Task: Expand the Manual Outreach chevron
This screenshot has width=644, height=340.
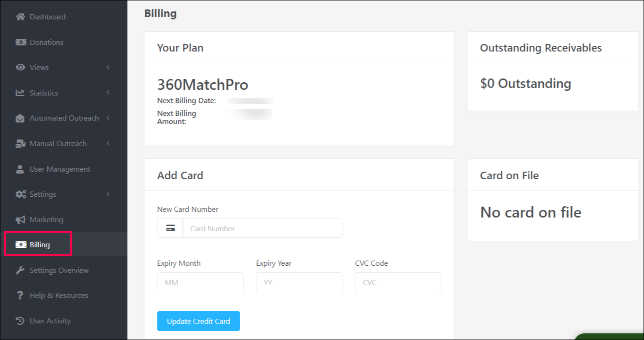Action: pyautogui.click(x=108, y=143)
